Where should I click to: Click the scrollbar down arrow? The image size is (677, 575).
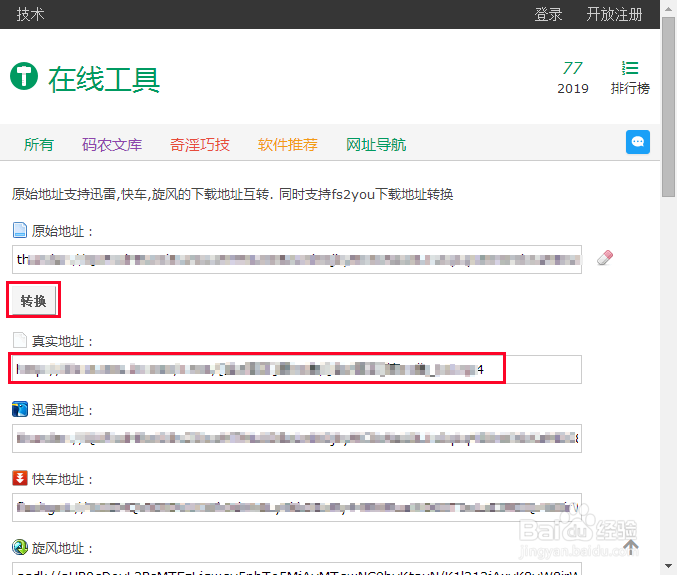coord(668,566)
